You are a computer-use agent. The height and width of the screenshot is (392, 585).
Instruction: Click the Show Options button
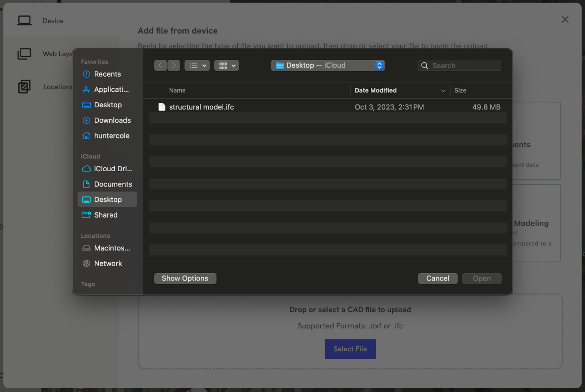(185, 278)
